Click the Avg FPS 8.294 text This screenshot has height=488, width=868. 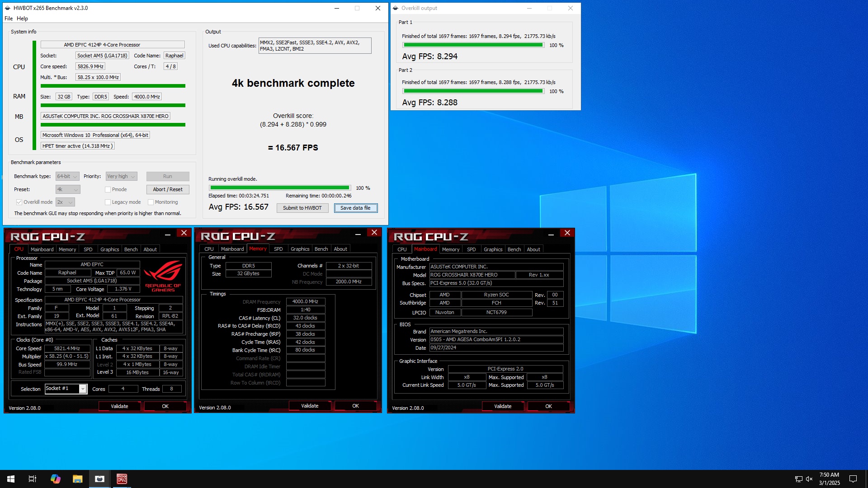click(x=430, y=56)
